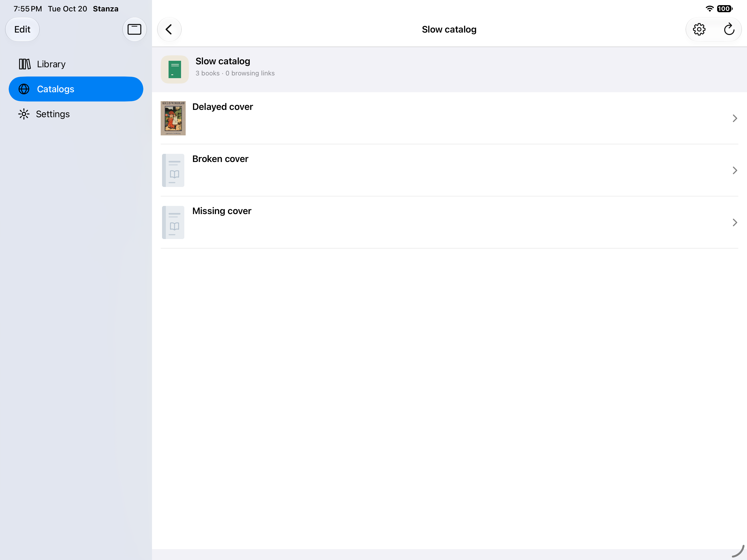Viewport: 747px width, 560px height.
Task: Open the Library section
Action: (76, 64)
